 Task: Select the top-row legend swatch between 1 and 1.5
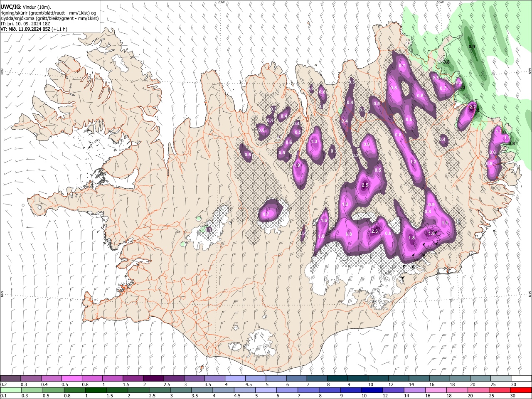112,379
